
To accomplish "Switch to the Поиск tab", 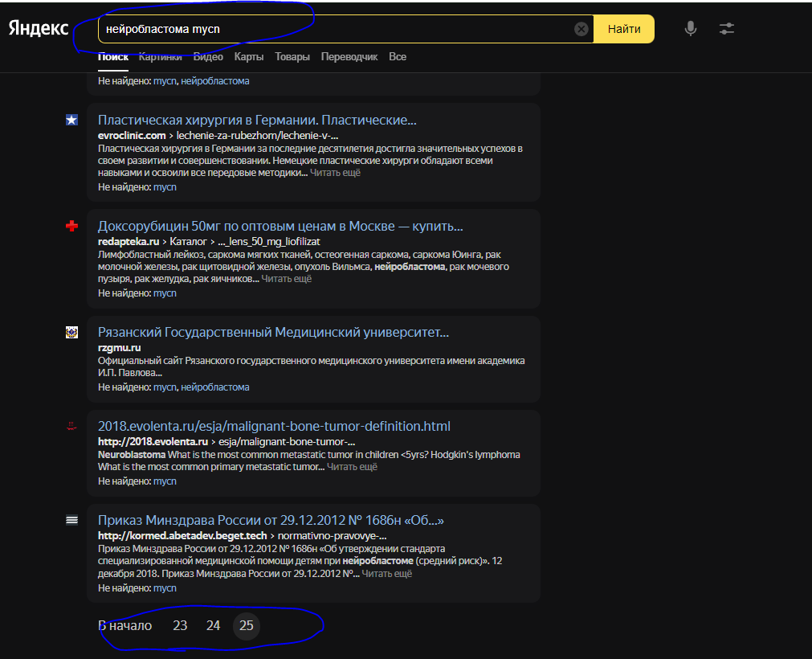I will click(113, 57).
